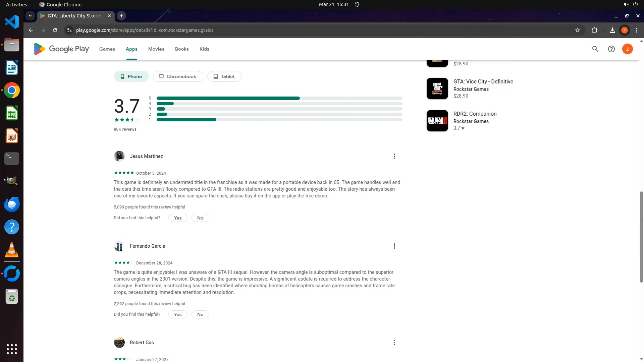Select the Tablet device filter chip

[x=224, y=76]
